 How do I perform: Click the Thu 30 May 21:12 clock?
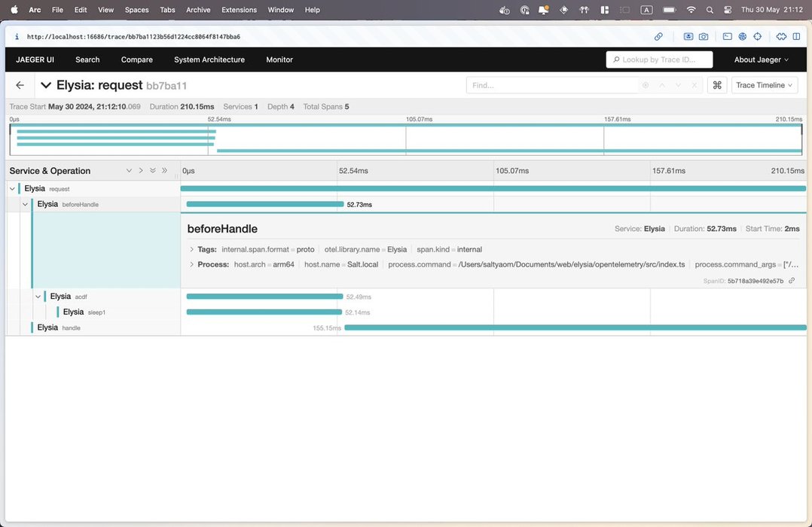coord(772,10)
